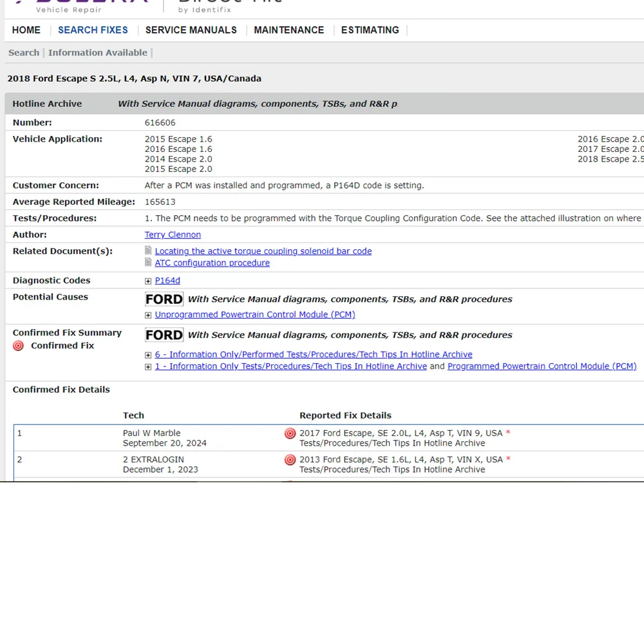Screen dimensions: 644x644
Task: Click target icon for 2013 Ford Escape fix
Action: [x=290, y=460]
